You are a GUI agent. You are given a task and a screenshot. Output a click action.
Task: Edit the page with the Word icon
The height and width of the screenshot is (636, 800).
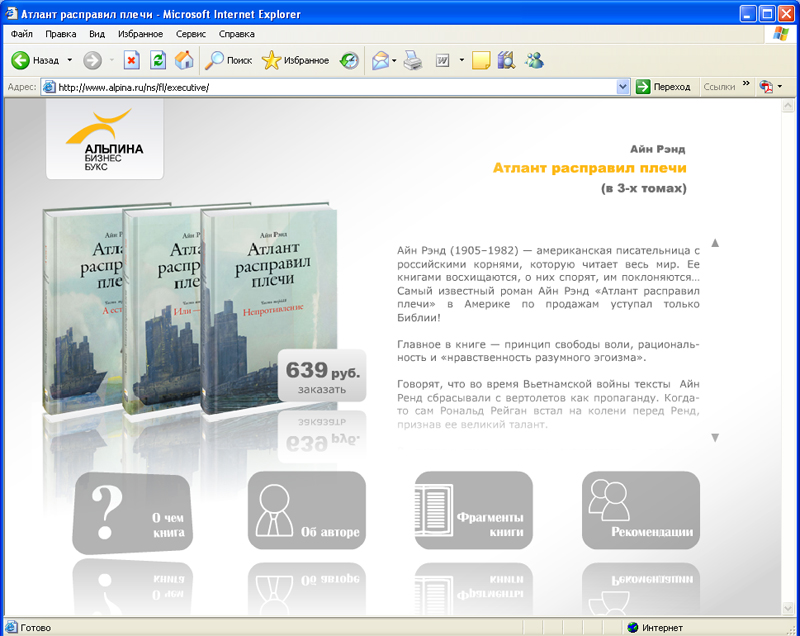[x=442, y=61]
